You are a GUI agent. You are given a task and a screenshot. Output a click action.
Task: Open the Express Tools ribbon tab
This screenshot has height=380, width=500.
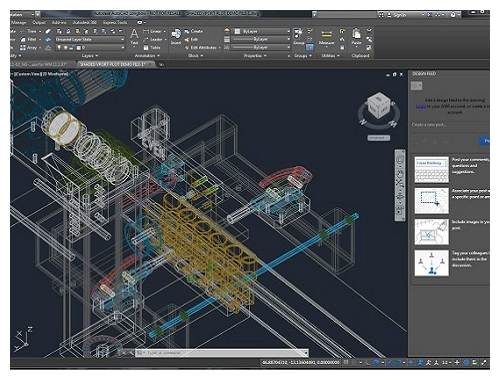[x=115, y=23]
